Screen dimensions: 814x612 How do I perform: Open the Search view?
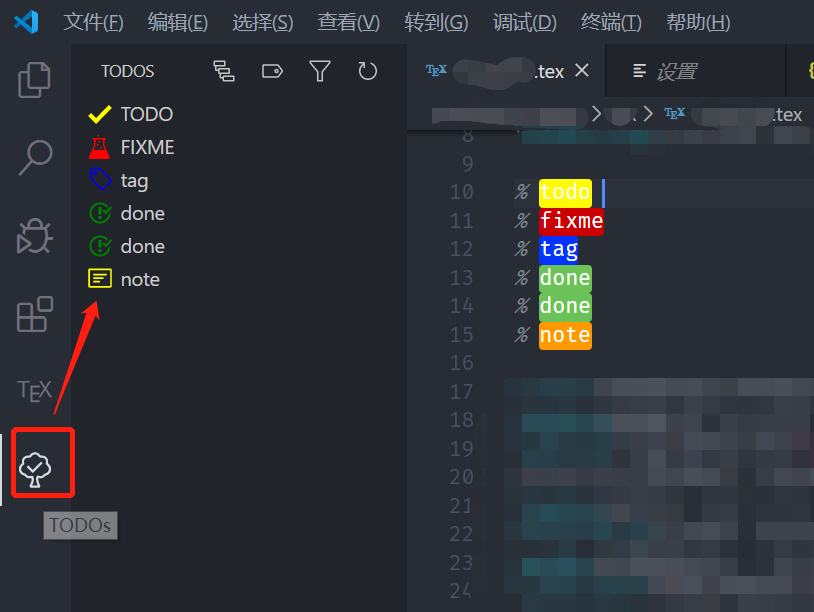(34, 157)
